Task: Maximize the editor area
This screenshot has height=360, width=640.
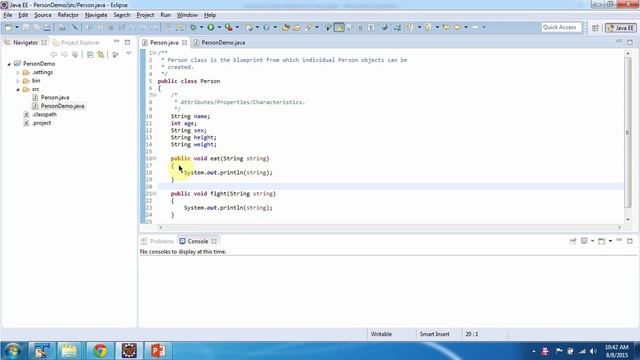Action: (x=630, y=42)
